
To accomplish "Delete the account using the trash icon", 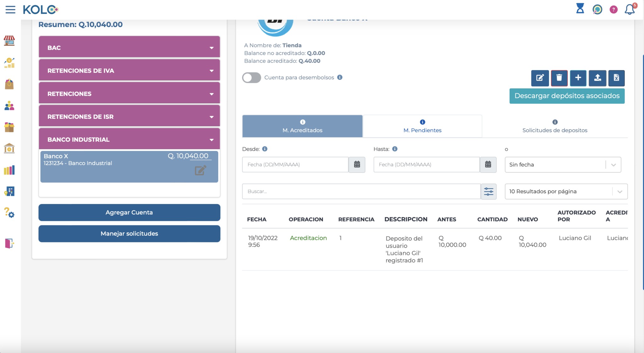I will 559,78.
